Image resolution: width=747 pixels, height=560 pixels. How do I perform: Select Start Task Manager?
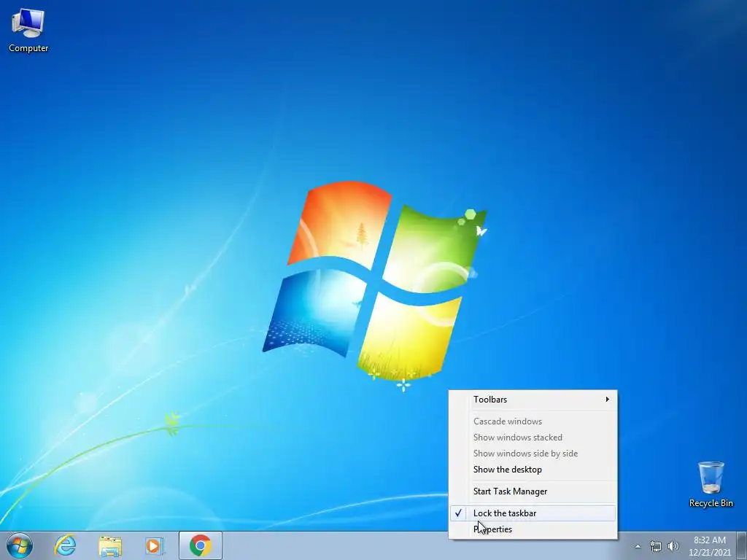point(533,491)
